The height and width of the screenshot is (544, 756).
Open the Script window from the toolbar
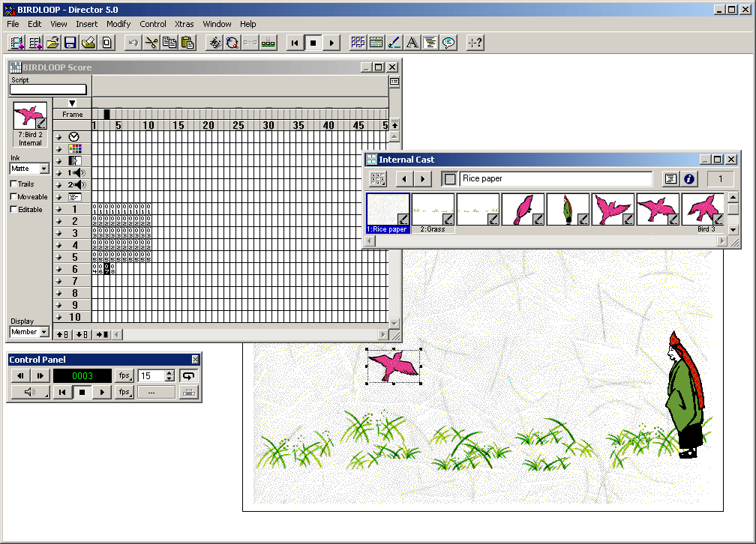430,43
